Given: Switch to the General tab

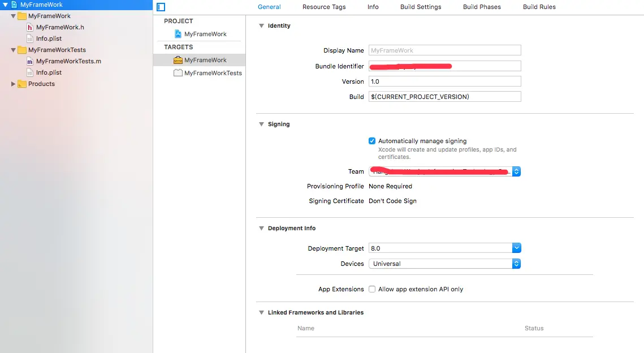Looking at the screenshot, I should pos(270,7).
